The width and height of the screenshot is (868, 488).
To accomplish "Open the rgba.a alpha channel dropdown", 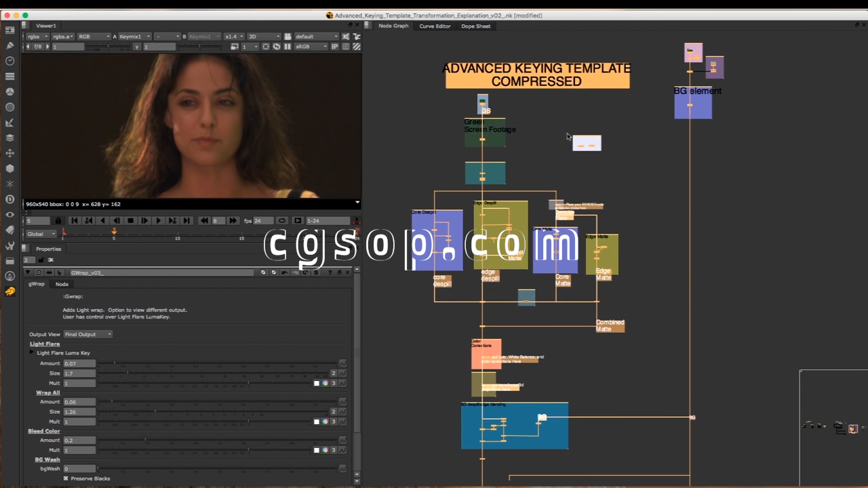I will click(x=62, y=37).
